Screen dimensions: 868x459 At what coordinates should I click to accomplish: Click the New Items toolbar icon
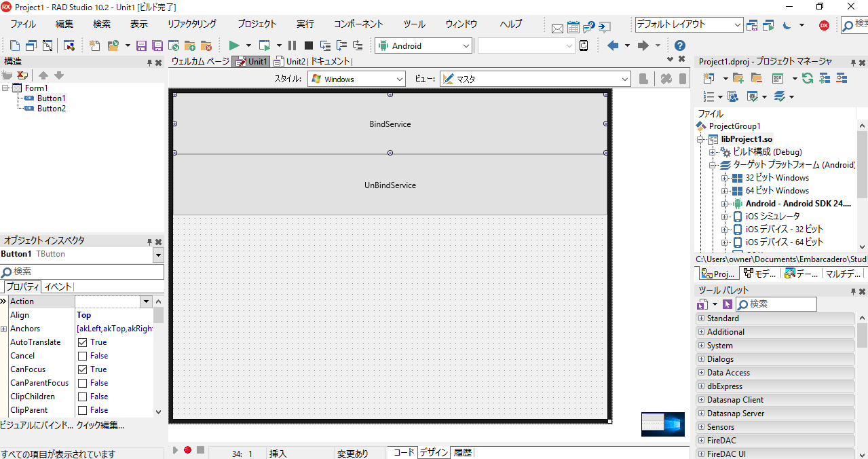click(94, 45)
